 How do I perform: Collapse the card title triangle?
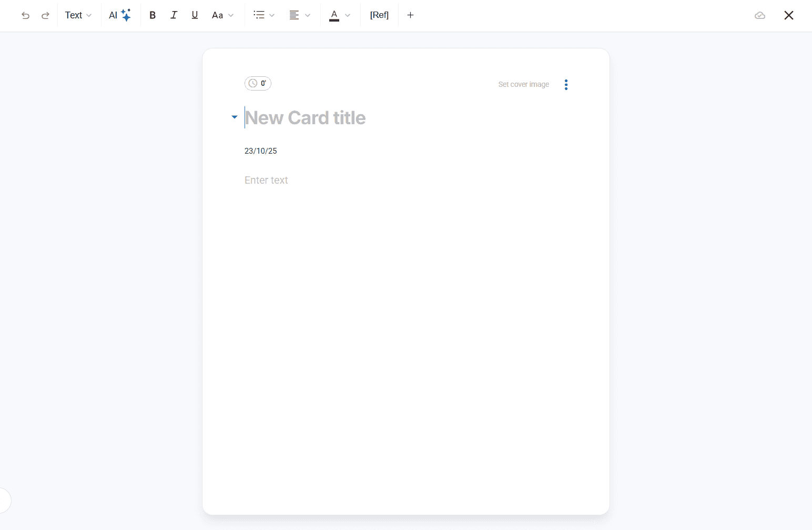(235, 117)
